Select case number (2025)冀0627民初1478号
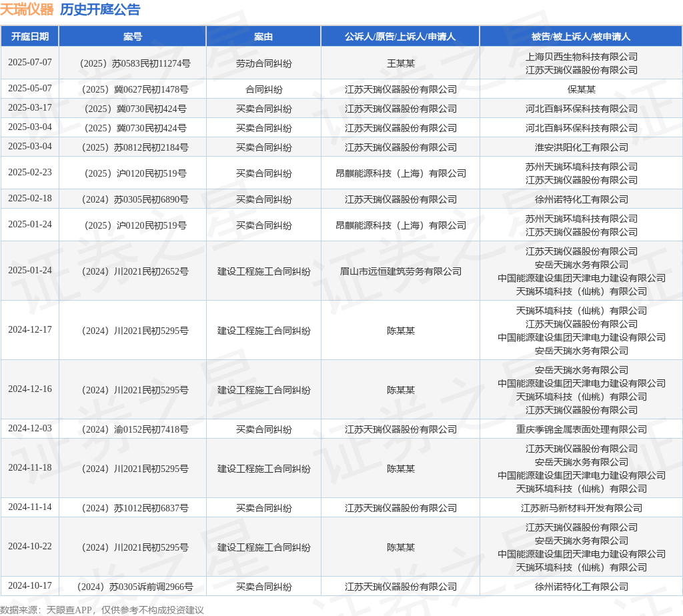The width and height of the screenshot is (683, 616). [x=133, y=90]
